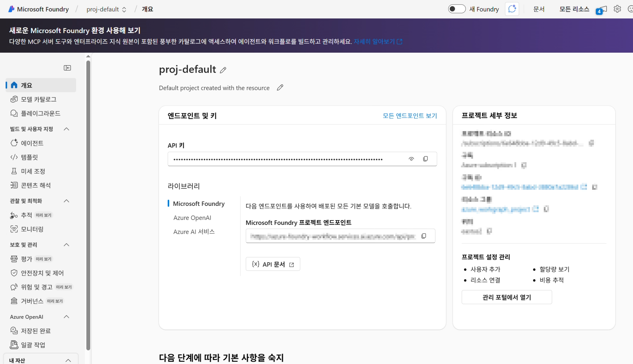Open the 모든 엔드포인트 보기 link

409,116
